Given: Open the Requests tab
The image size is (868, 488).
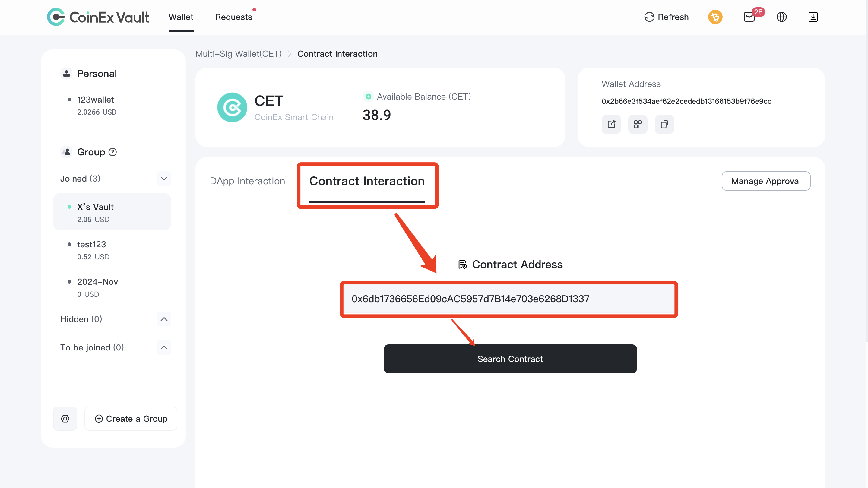Looking at the screenshot, I should point(233,17).
